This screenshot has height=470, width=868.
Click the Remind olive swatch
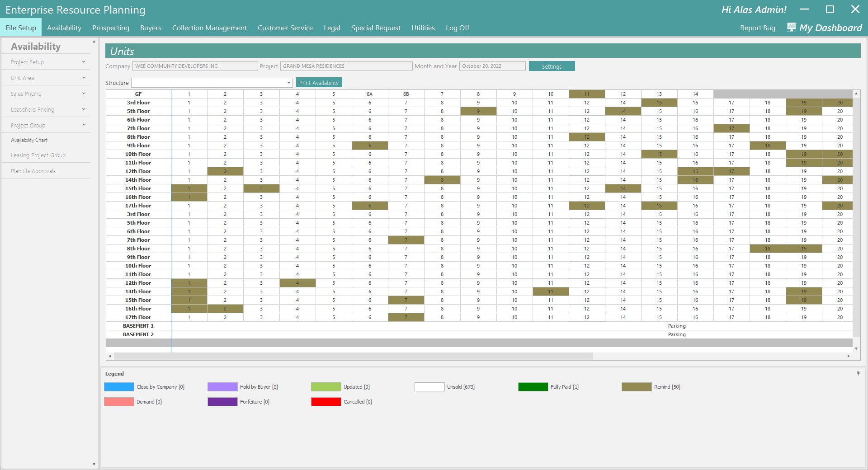637,387
